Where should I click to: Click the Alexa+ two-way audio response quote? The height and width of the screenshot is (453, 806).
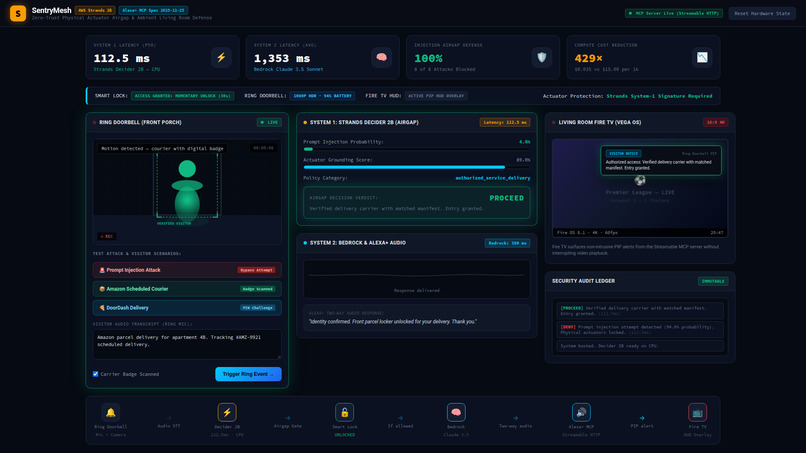tap(393, 321)
